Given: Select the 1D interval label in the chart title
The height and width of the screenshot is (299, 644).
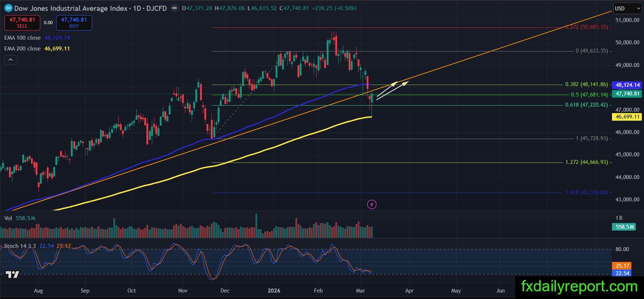Looking at the screenshot, I should [x=137, y=8].
